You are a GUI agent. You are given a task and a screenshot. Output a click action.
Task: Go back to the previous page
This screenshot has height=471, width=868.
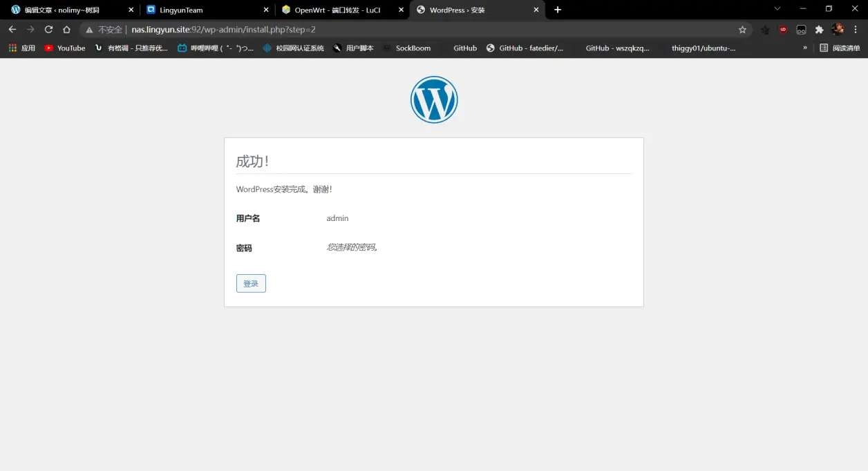click(x=12, y=30)
